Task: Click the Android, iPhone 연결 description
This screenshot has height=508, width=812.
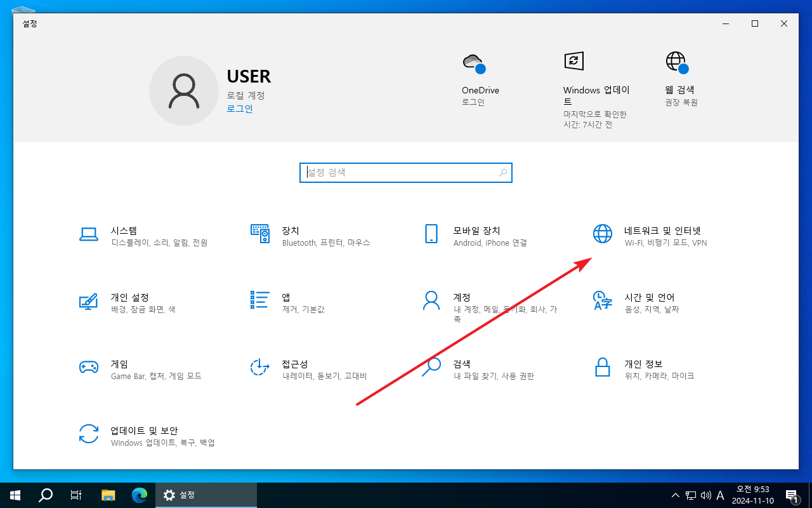Action: [490, 243]
